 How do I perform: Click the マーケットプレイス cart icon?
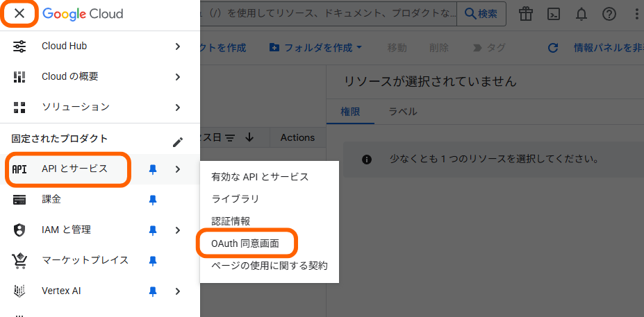[x=19, y=260]
